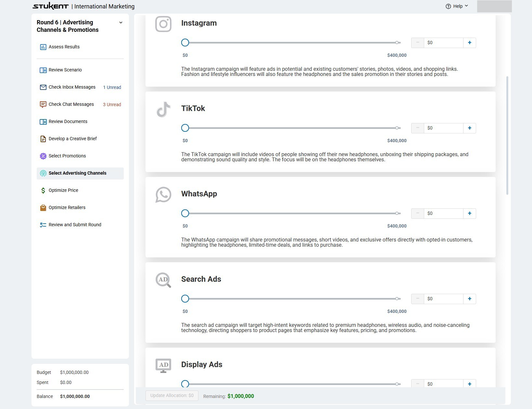This screenshot has width=532, height=409.
Task: Open Assess Results page
Action: pos(80,47)
